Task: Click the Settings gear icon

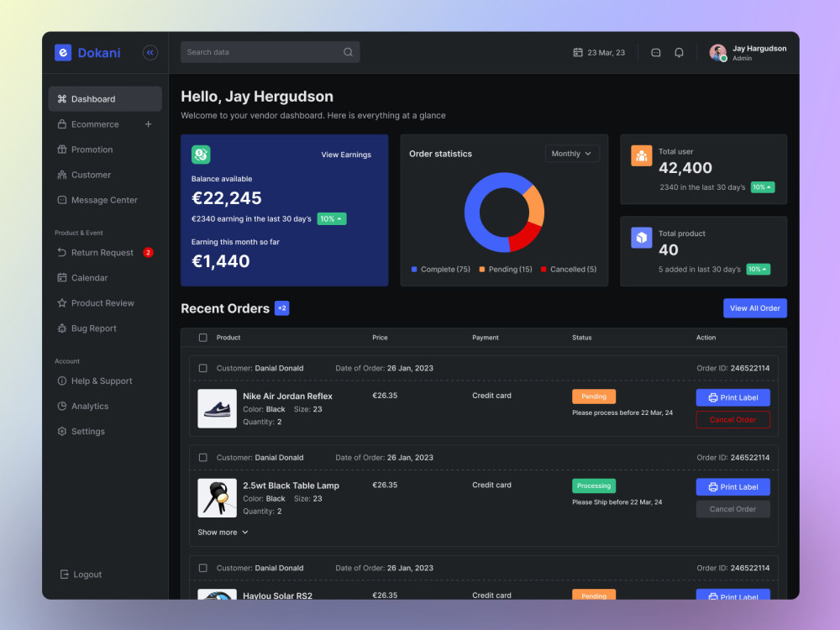Action: (62, 431)
